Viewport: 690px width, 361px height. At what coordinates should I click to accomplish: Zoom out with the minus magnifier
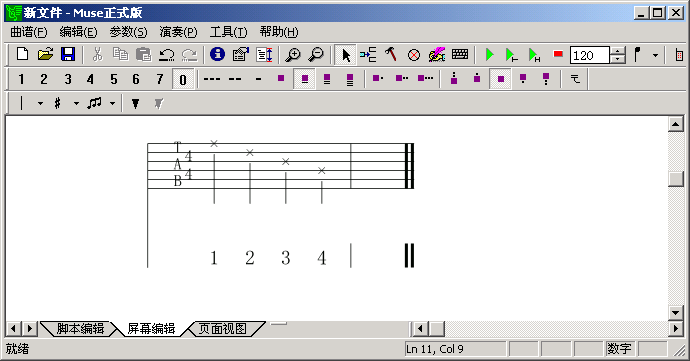316,55
